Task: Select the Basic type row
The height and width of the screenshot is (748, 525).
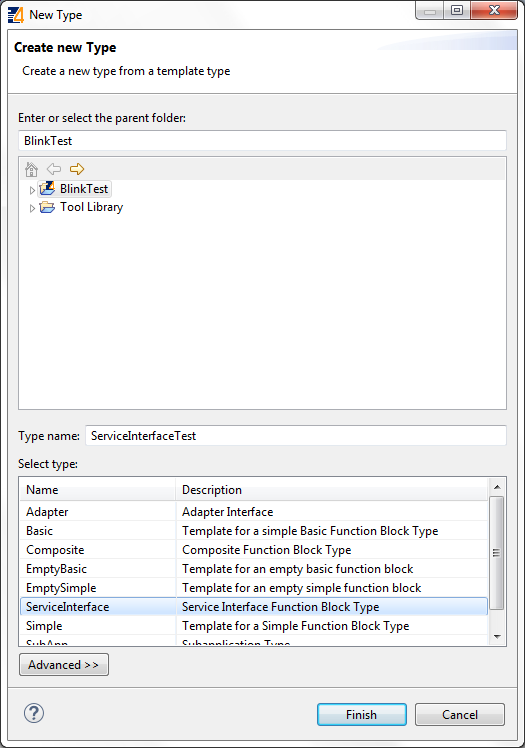Action: [254, 531]
